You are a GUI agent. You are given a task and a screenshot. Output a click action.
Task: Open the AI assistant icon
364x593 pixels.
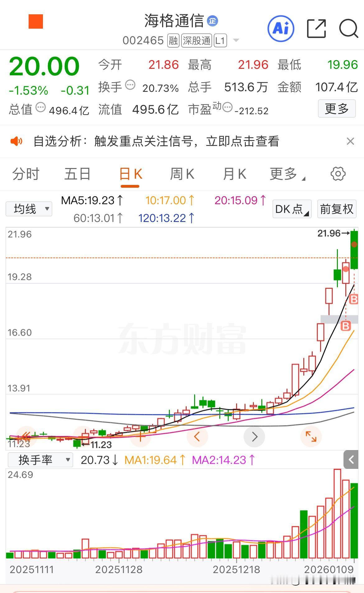click(x=281, y=28)
